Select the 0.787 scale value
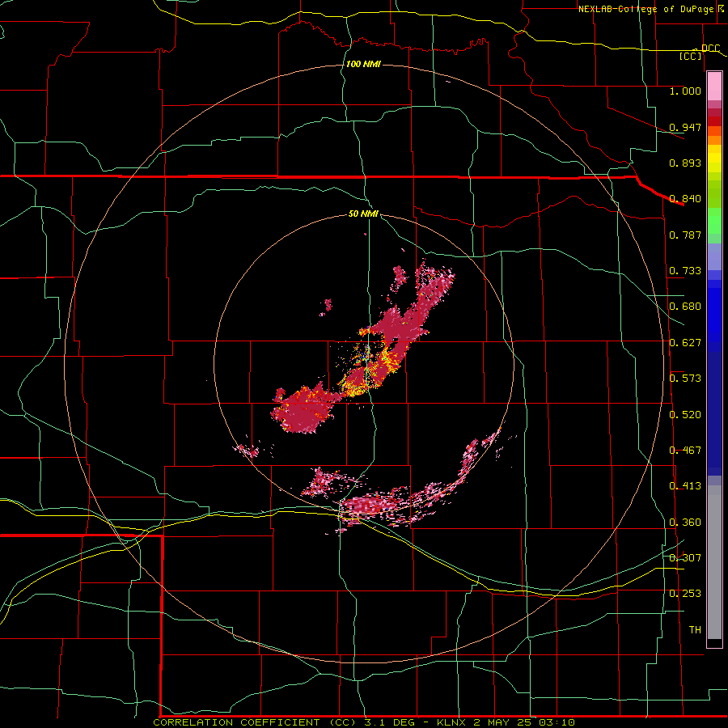The height and width of the screenshot is (728, 728). coord(685,235)
